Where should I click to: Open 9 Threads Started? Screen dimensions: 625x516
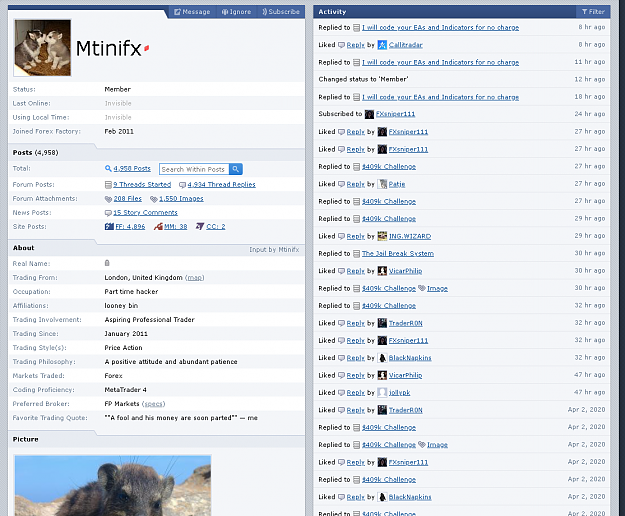pyautogui.click(x=142, y=184)
